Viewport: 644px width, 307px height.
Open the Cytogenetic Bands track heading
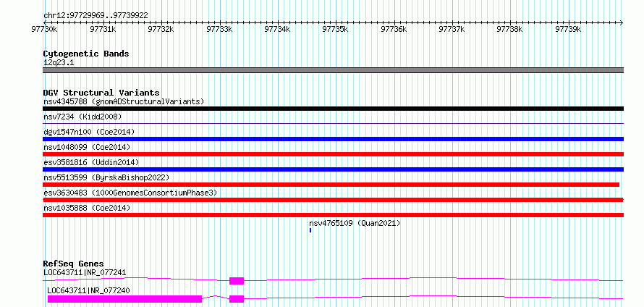86,54
